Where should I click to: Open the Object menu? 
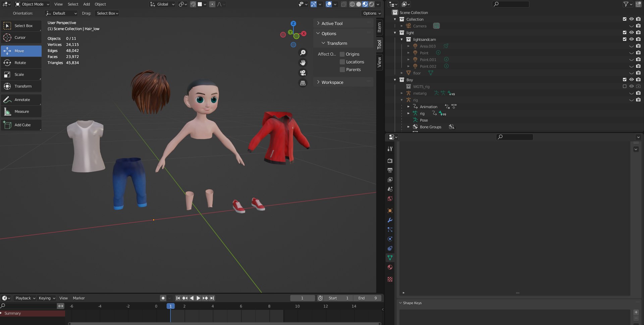[x=100, y=4]
